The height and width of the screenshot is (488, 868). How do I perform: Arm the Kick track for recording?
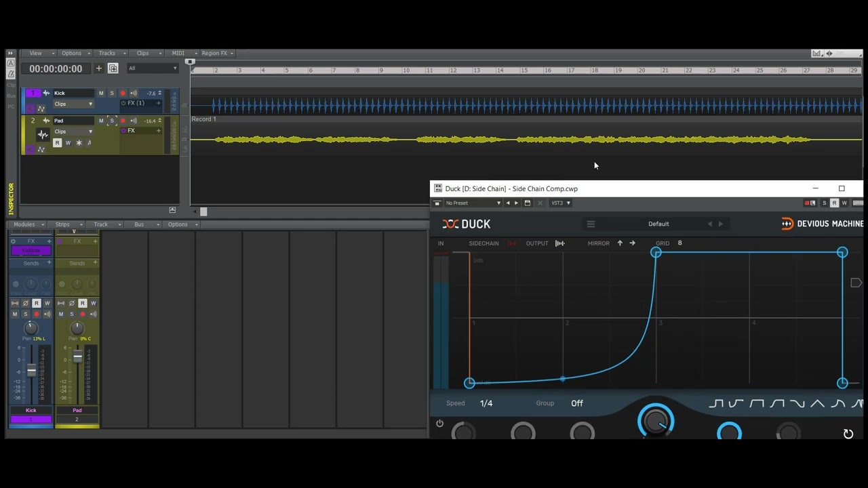(x=123, y=94)
